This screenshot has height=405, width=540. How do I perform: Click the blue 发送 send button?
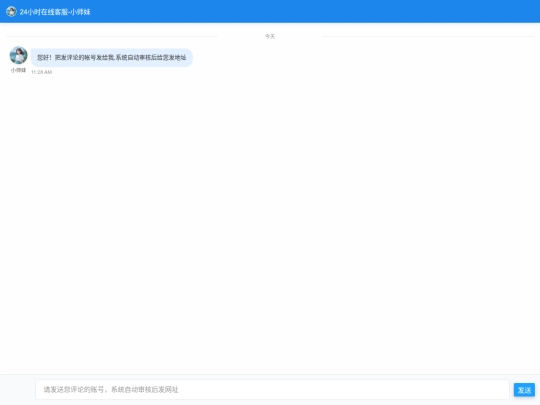524,390
